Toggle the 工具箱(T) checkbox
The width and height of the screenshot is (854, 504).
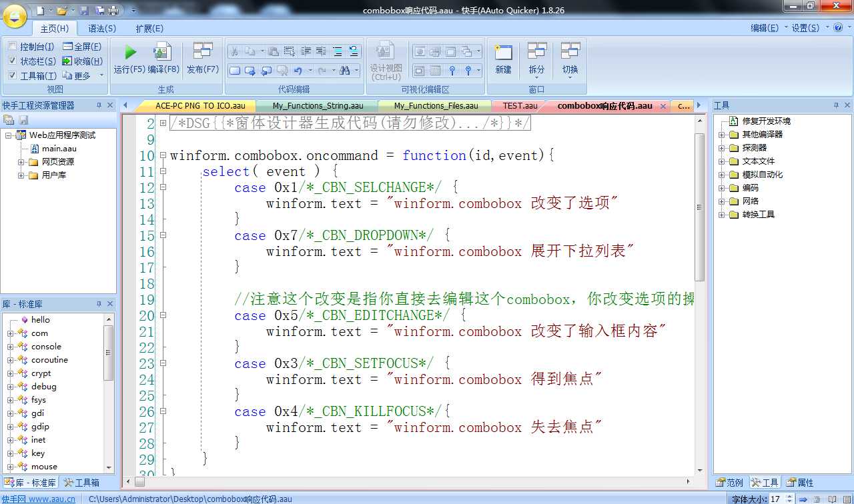tap(13, 76)
